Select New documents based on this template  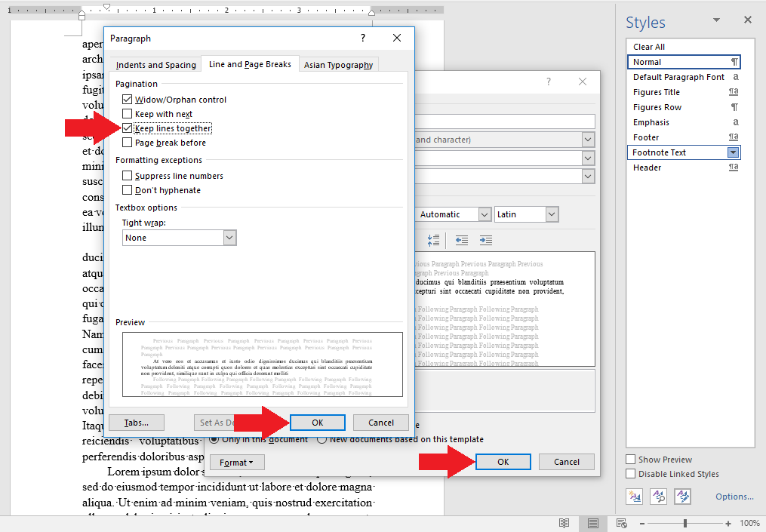tap(321, 439)
